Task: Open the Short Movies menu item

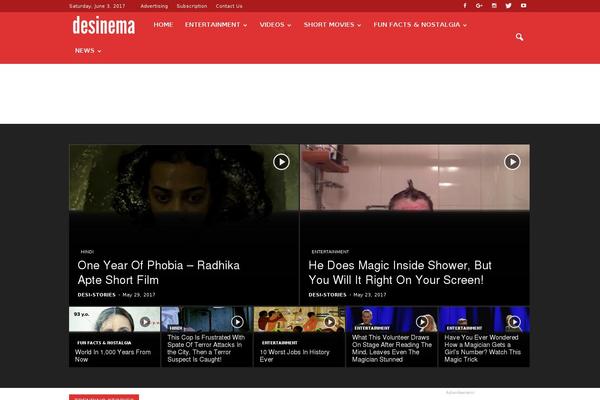Action: coord(329,25)
